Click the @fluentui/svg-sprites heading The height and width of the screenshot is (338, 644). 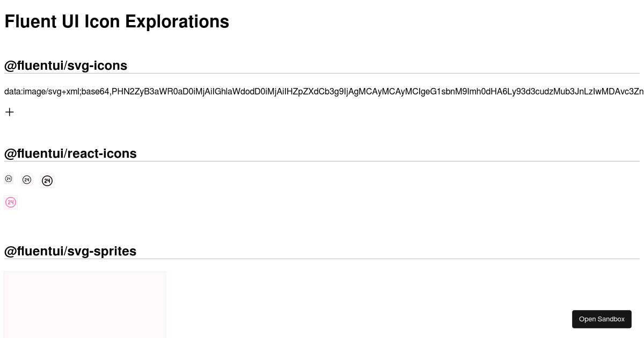[x=70, y=251]
